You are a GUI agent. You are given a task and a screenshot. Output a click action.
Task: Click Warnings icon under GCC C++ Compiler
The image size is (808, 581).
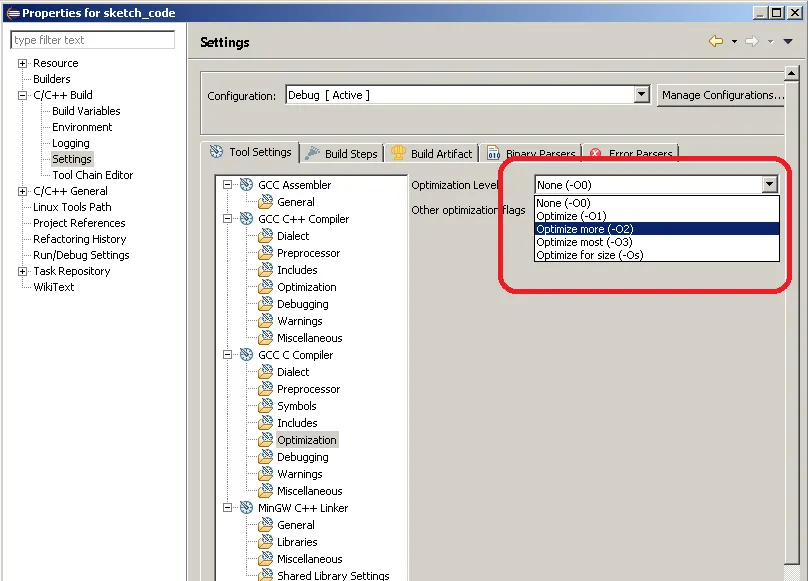pyautogui.click(x=265, y=321)
